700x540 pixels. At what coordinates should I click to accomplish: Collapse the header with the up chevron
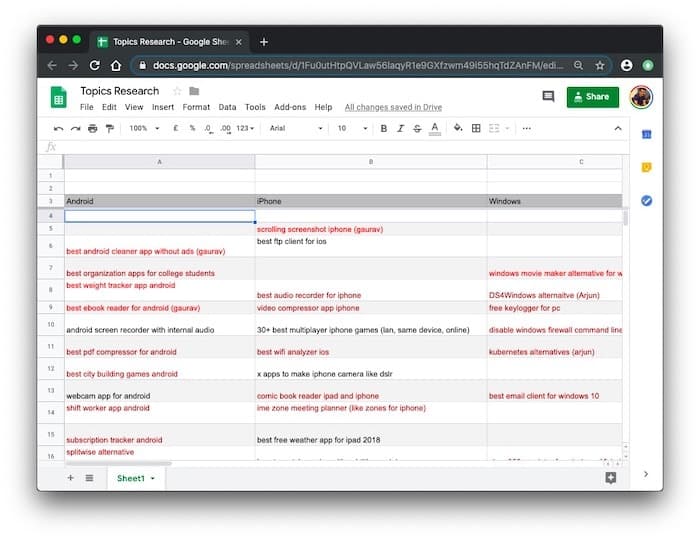click(x=618, y=129)
